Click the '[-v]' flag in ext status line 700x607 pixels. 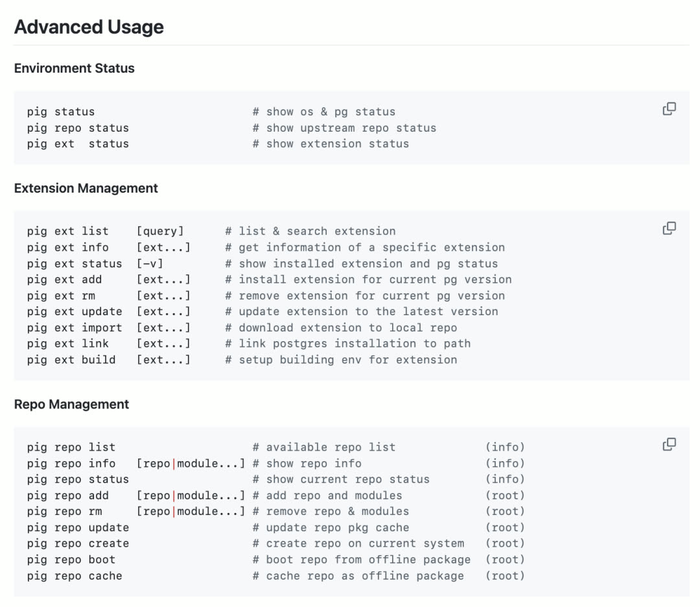tap(150, 264)
